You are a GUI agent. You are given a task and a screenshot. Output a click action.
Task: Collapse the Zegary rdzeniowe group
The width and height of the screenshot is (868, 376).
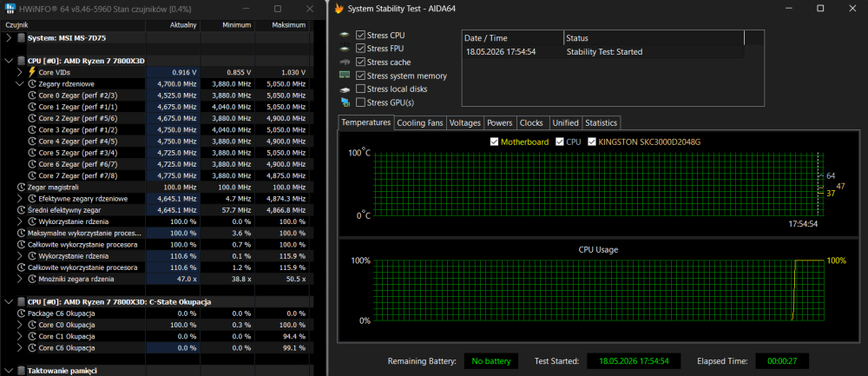click(20, 84)
